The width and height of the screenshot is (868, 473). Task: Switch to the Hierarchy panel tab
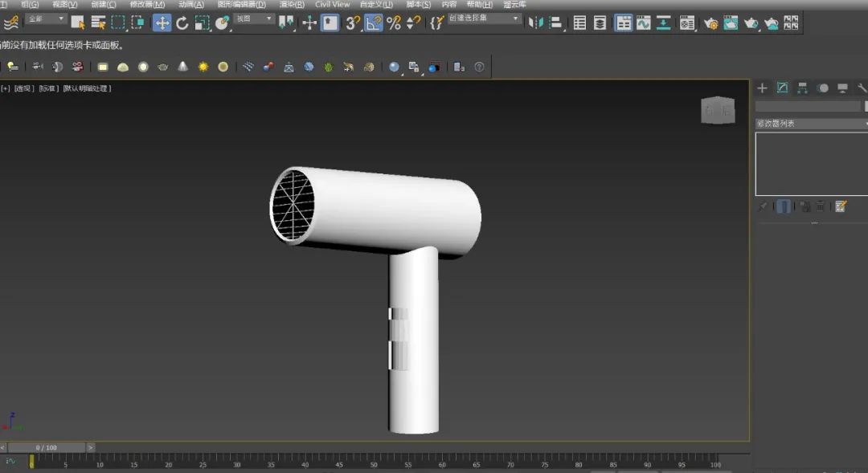tap(802, 88)
